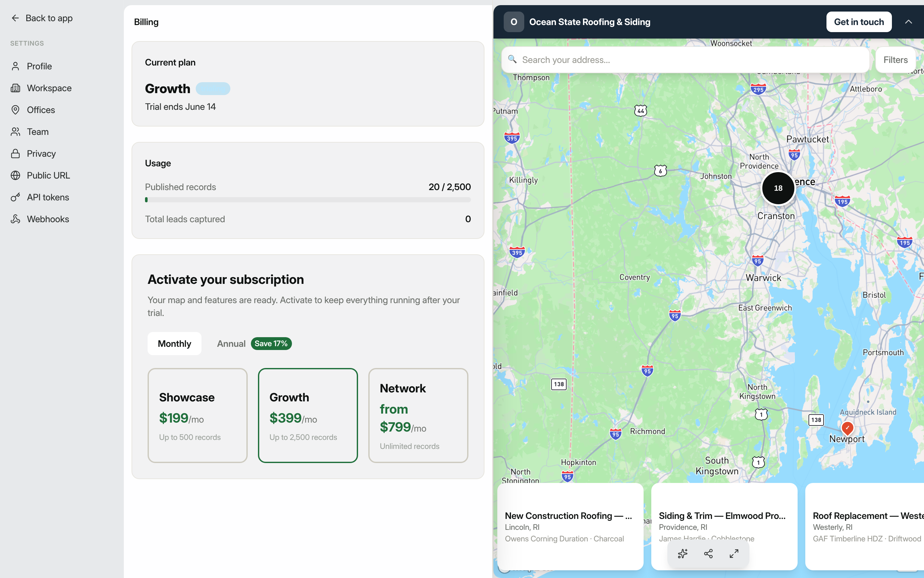This screenshot has width=924, height=578.
Task: Choose the Growth $399/mo plan card
Action: (x=308, y=416)
